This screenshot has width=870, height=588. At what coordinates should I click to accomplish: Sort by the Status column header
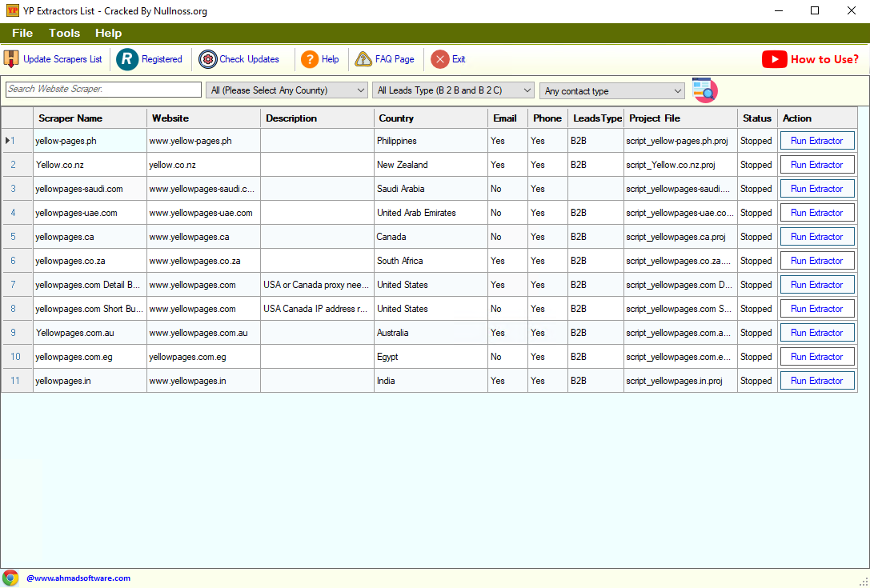click(x=757, y=118)
